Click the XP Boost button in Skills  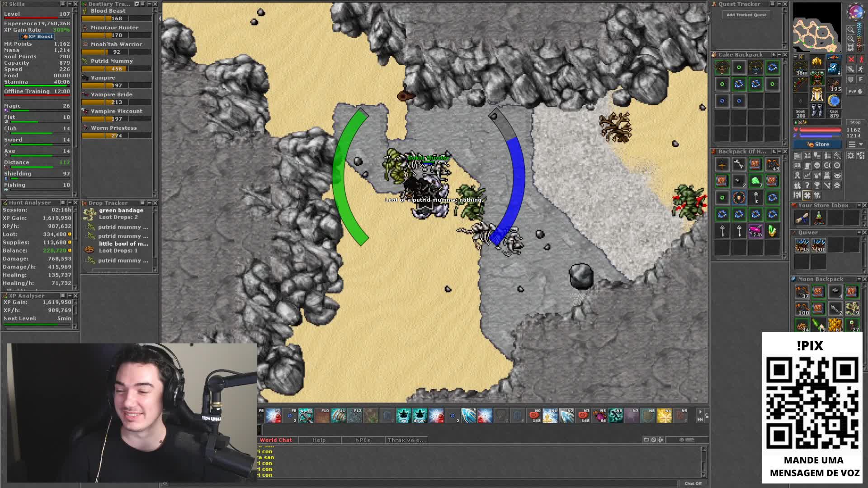click(38, 37)
